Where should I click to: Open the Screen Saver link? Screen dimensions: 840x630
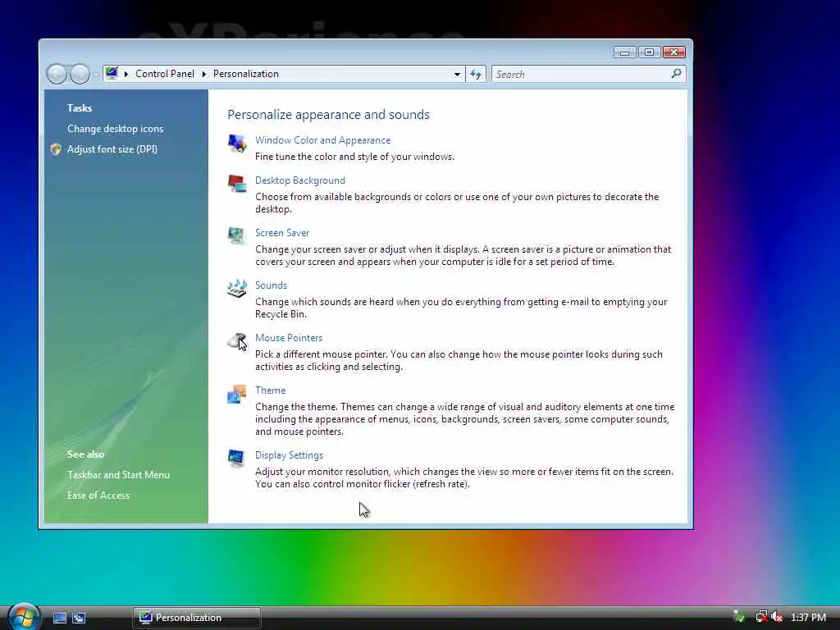point(282,233)
